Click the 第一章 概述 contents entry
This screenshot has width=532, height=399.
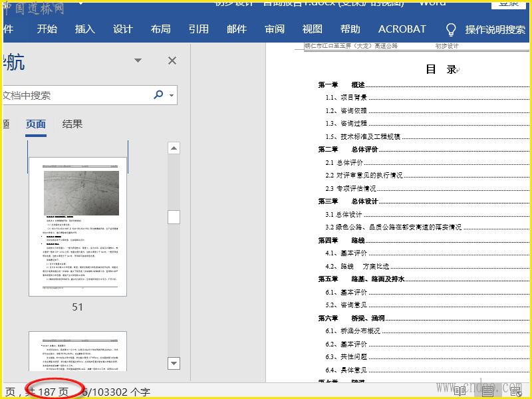coord(423,85)
